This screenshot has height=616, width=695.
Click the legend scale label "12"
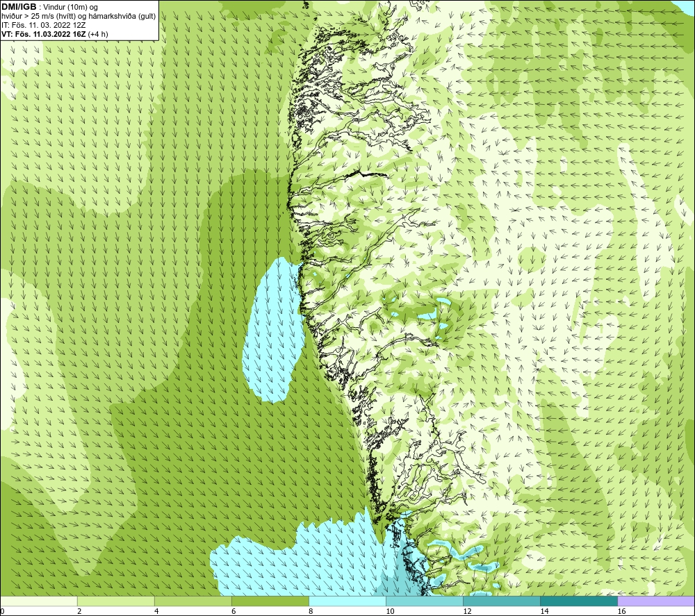click(x=467, y=612)
